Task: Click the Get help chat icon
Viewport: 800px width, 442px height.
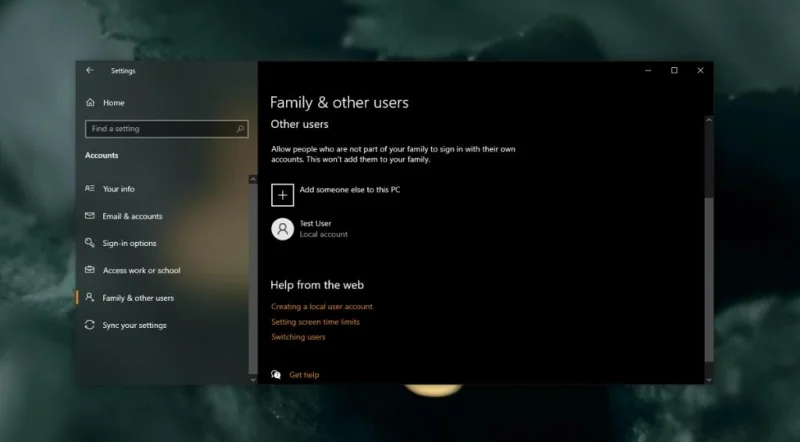Action: [276, 375]
